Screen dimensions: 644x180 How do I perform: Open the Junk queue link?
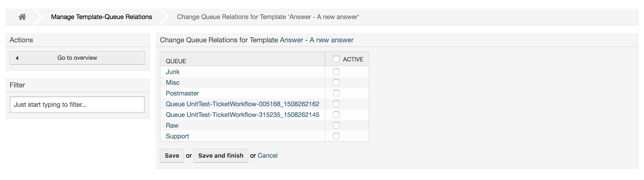(x=173, y=72)
